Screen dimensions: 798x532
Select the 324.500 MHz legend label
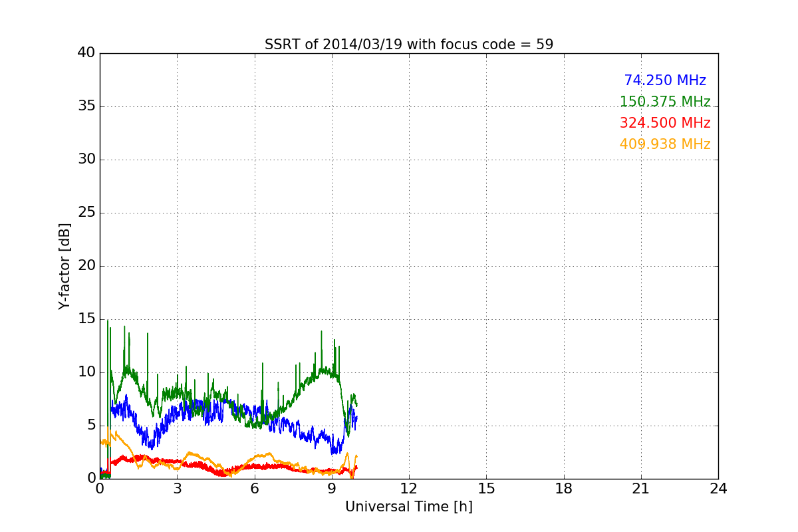pyautogui.click(x=665, y=123)
